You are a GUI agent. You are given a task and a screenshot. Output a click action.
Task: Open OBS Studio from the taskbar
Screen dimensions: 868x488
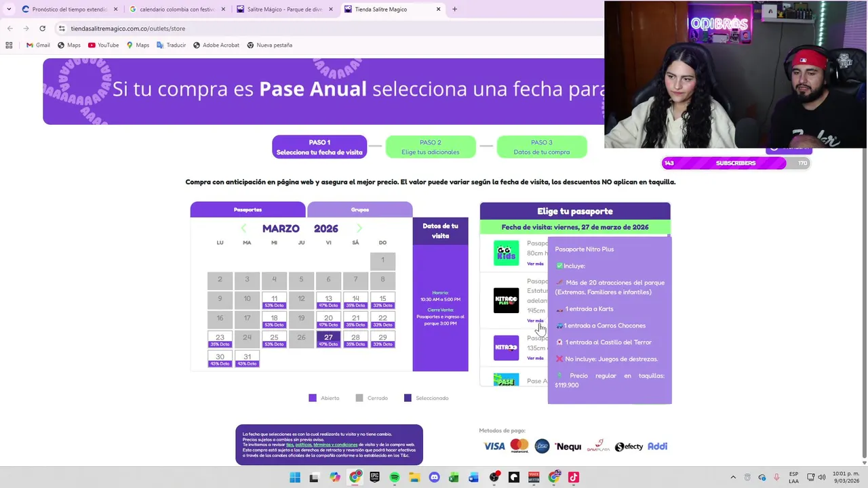494,477
